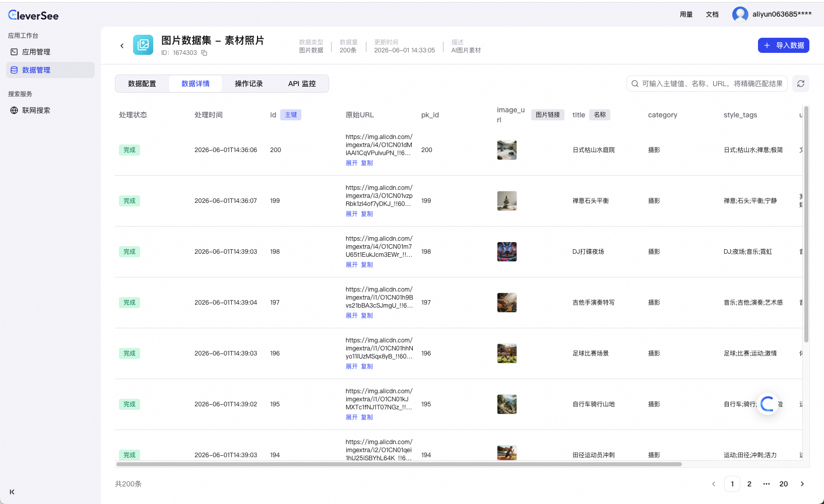Viewport: 824px width, 504px height.
Task: Expand the URL for row 198
Action: point(352,265)
